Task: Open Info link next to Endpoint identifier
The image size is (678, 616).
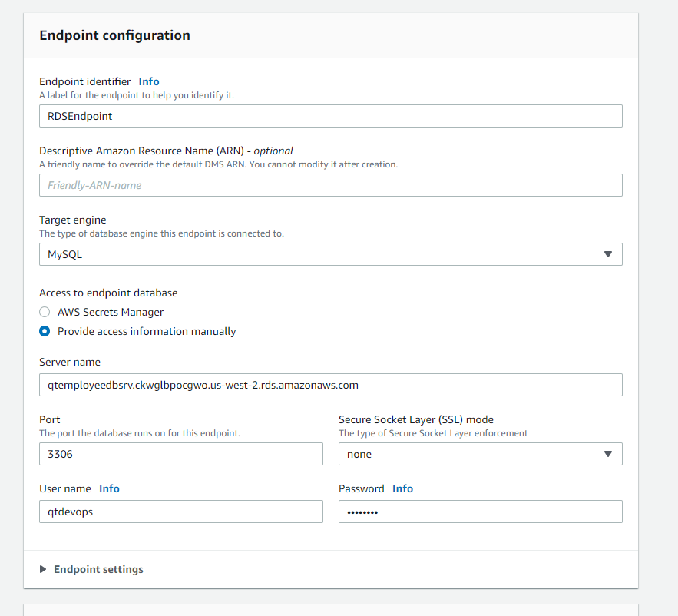Action: (149, 81)
